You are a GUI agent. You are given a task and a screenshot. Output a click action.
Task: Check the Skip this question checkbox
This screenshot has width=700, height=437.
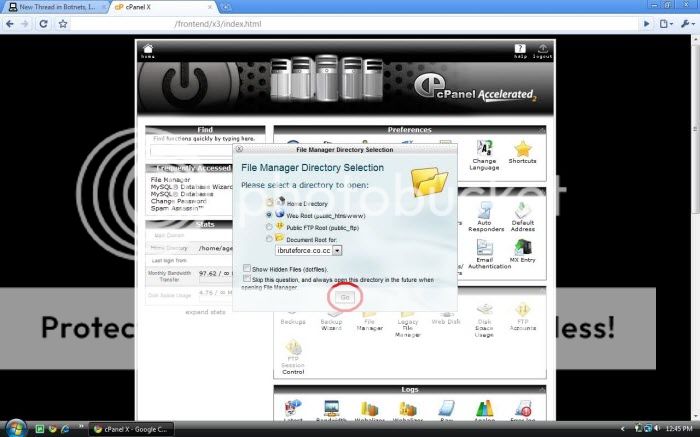246,279
